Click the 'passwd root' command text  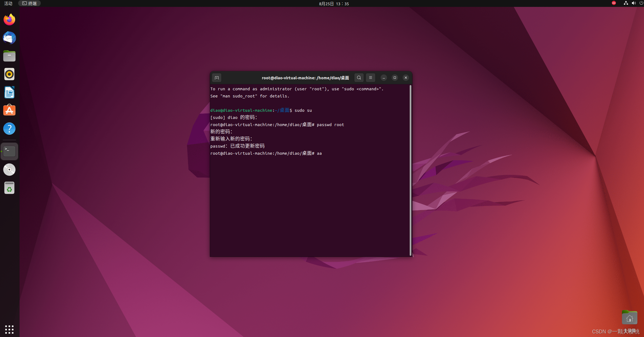coord(330,125)
